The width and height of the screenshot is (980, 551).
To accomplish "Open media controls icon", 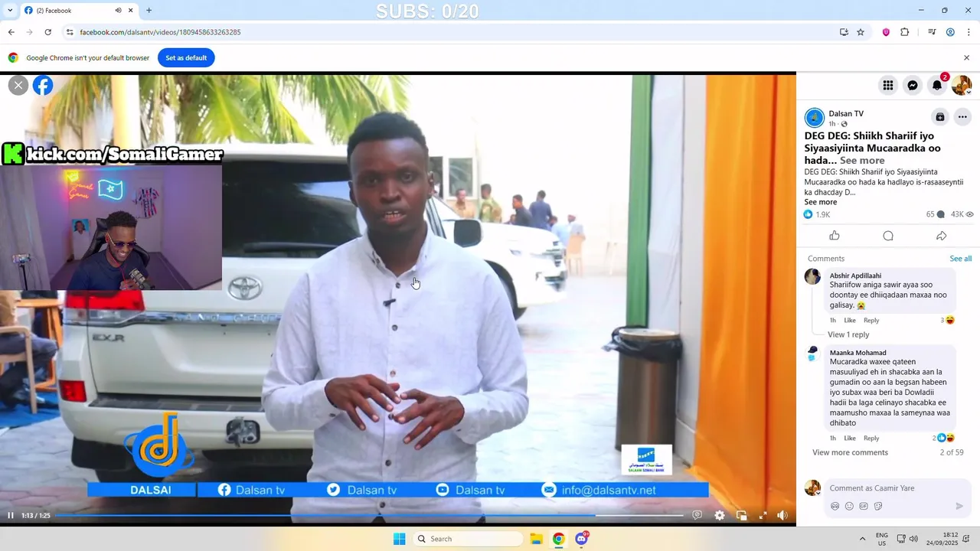I will [x=932, y=32].
